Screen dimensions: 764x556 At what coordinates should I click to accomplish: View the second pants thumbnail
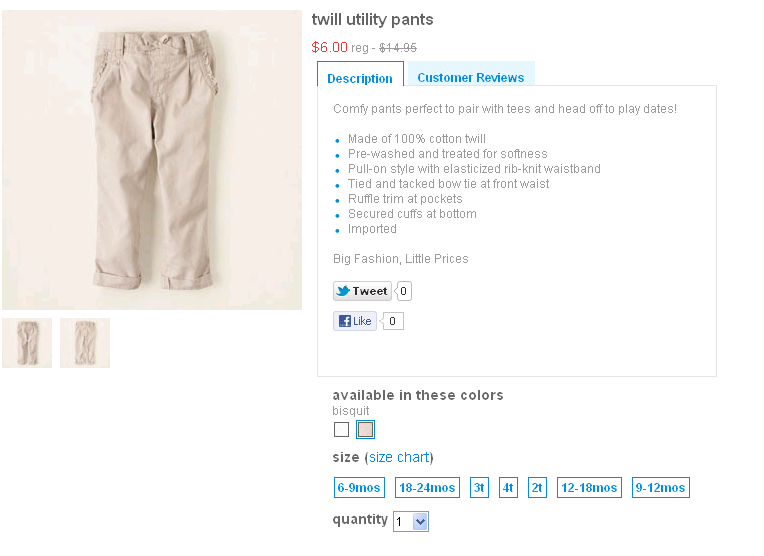[x=85, y=343]
